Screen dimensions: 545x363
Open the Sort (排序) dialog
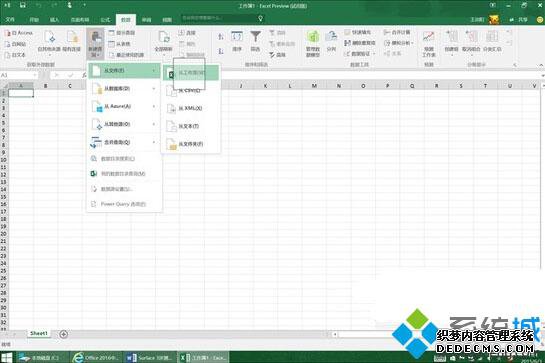237,41
